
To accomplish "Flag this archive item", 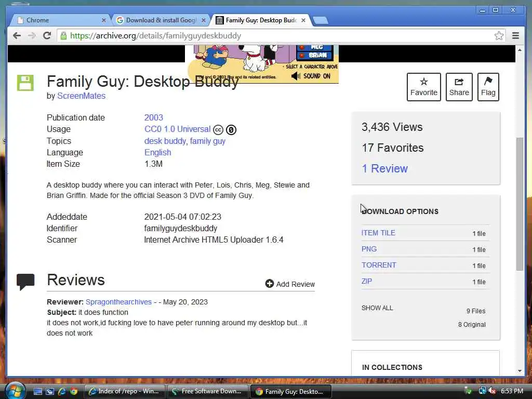I will [488, 87].
